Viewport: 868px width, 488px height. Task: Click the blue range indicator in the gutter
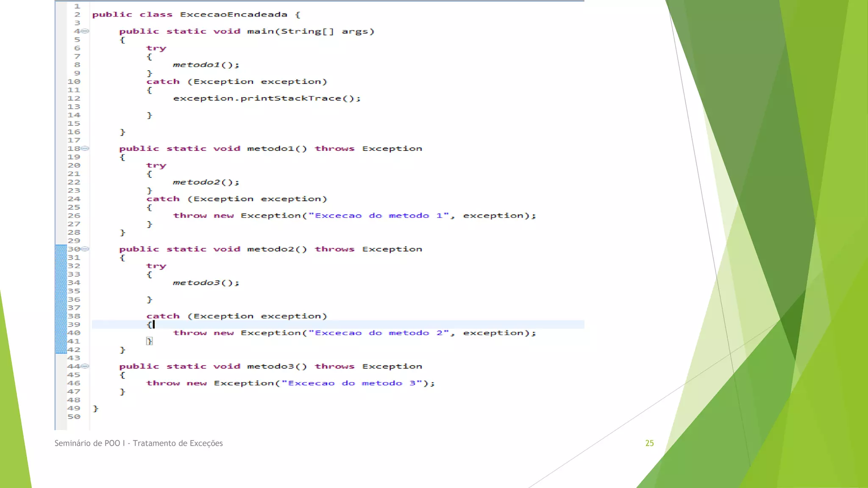(61, 299)
